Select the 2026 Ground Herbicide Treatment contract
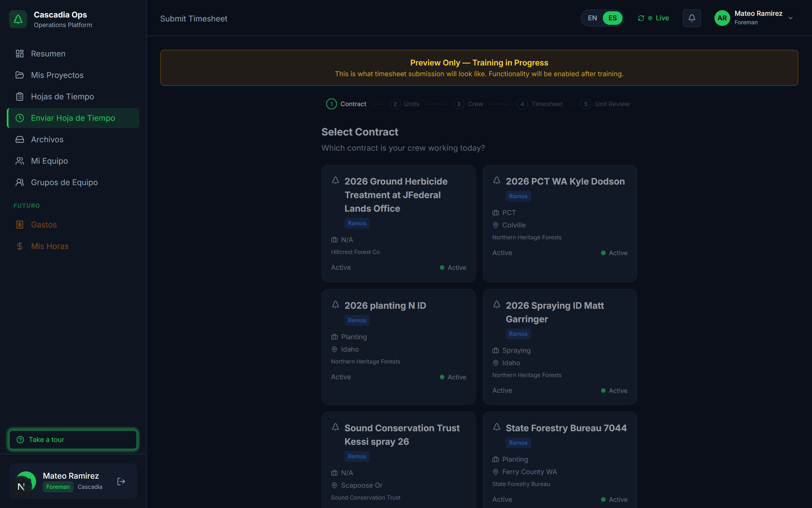812x508 pixels. pos(399,224)
